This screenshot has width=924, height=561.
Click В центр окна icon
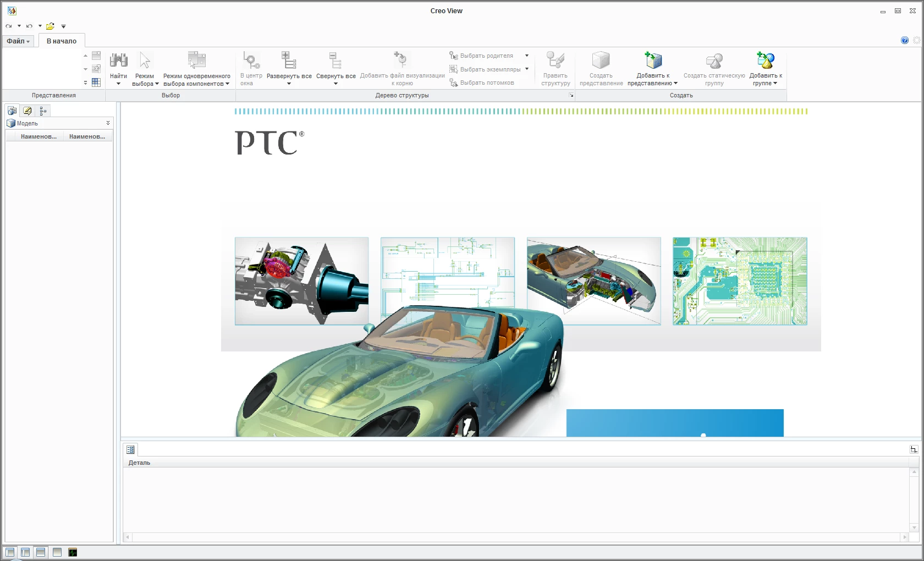tap(251, 61)
